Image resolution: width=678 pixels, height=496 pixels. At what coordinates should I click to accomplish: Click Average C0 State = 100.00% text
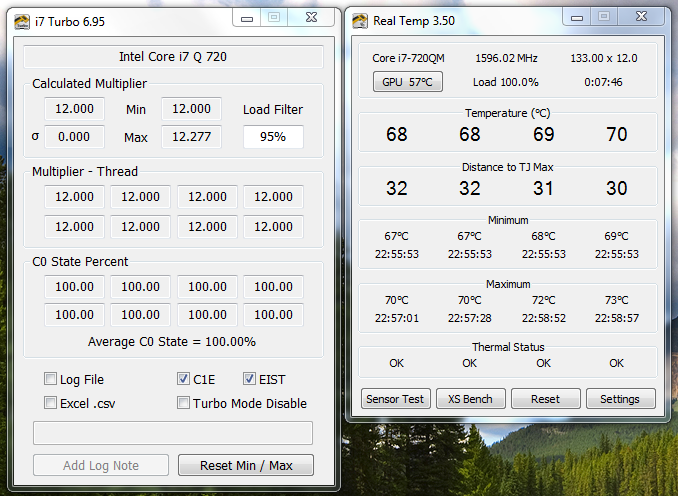(x=172, y=342)
